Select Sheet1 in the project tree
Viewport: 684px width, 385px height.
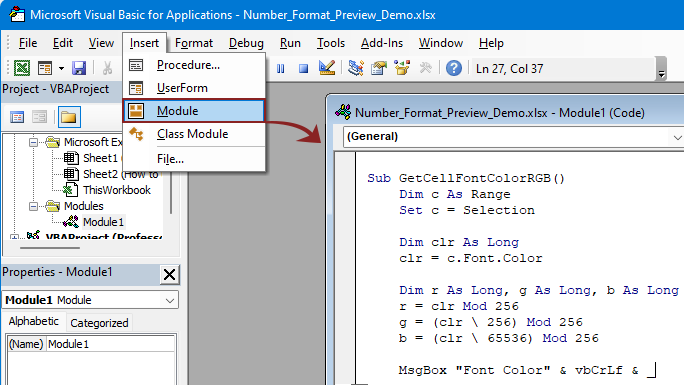pos(100,158)
